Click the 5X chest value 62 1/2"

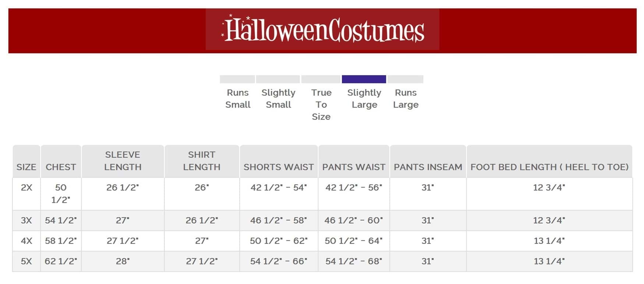click(61, 261)
